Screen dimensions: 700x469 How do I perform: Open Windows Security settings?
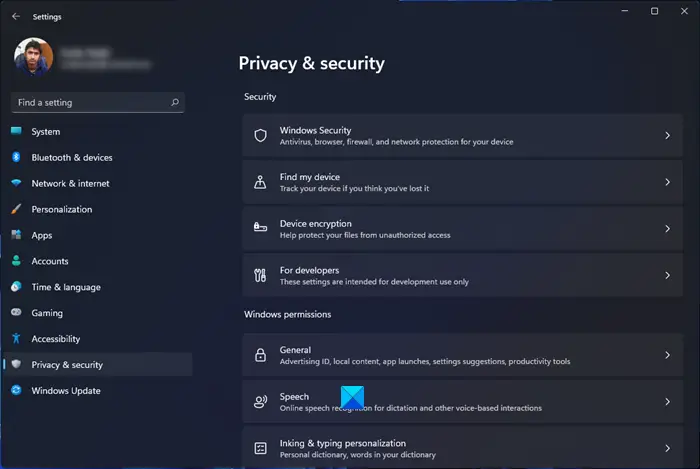(x=462, y=136)
